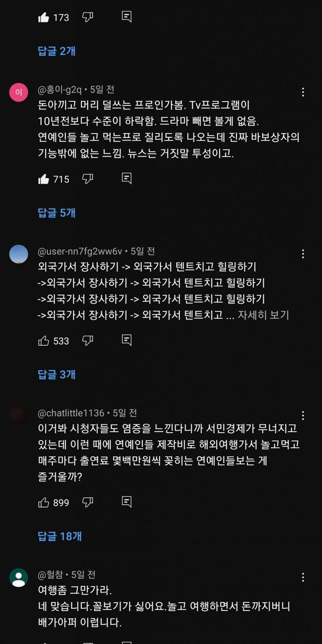Open the @헐참 profile avatar
This screenshot has height=644, width=322.
(19, 577)
